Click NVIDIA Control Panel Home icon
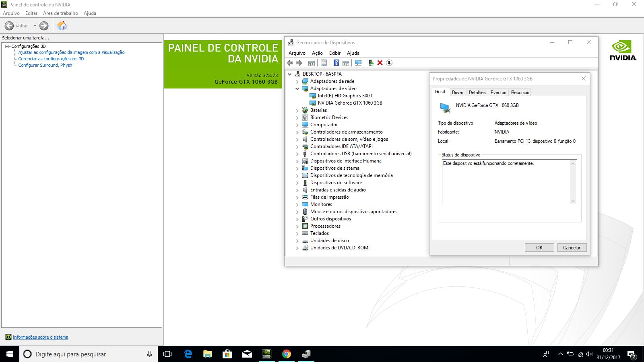 (x=62, y=26)
